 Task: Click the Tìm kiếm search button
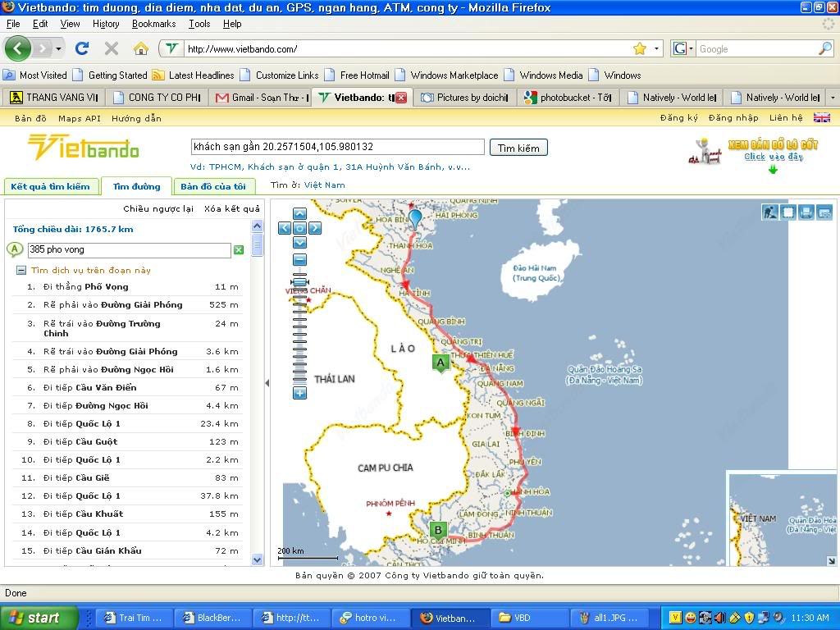pos(518,148)
